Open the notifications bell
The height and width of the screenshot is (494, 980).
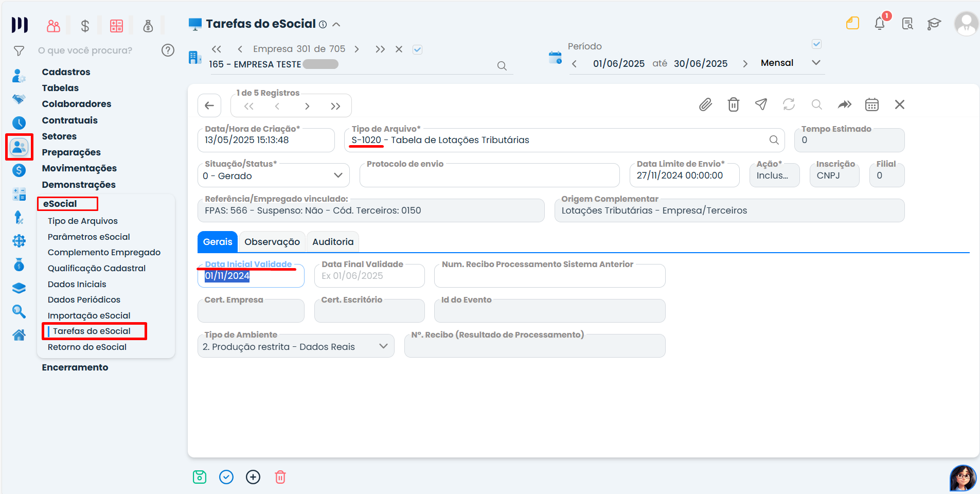coord(880,23)
